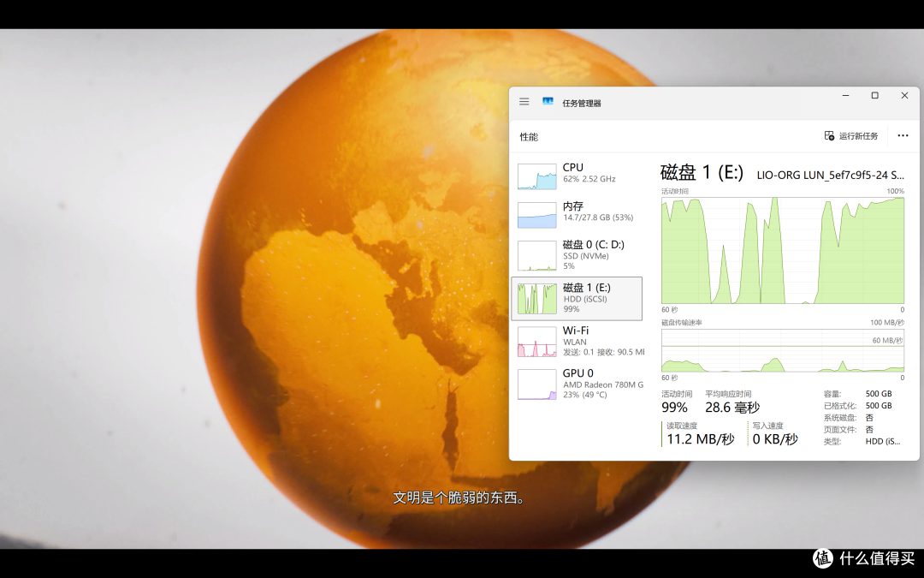Click the 14.7/27.8 GB (53%) memory stat
The image size is (924, 578).
click(x=598, y=217)
